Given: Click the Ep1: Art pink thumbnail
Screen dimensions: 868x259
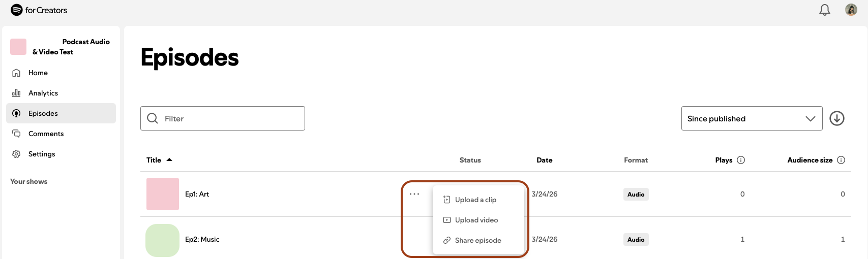Looking at the screenshot, I should pos(163,194).
